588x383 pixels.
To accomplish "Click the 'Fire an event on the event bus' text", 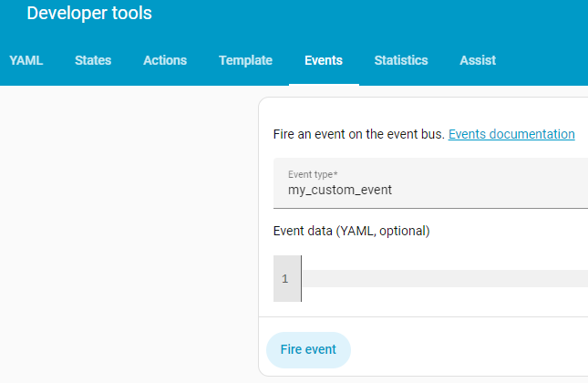I will tap(358, 134).
